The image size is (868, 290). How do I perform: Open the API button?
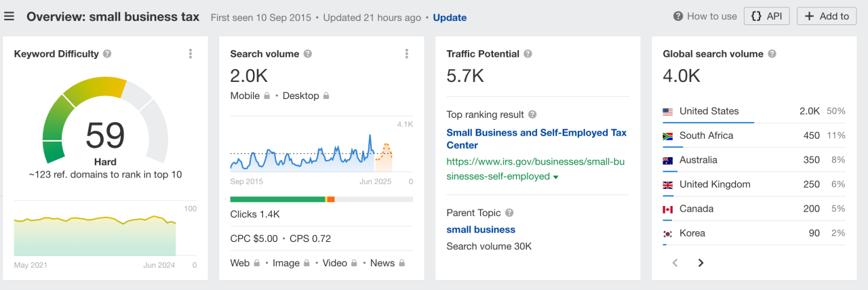766,16
